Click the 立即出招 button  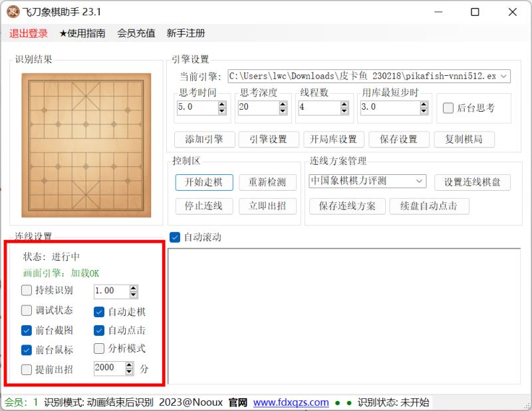coord(267,205)
